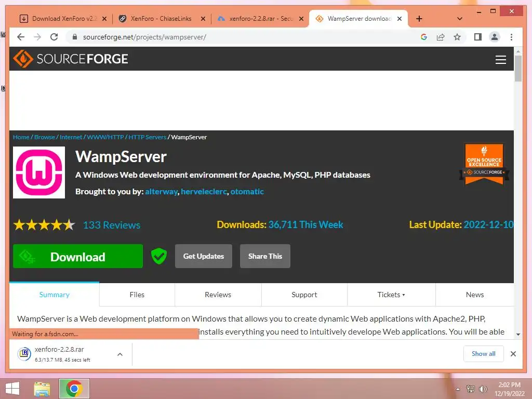Click the five-star rating

tap(44, 224)
